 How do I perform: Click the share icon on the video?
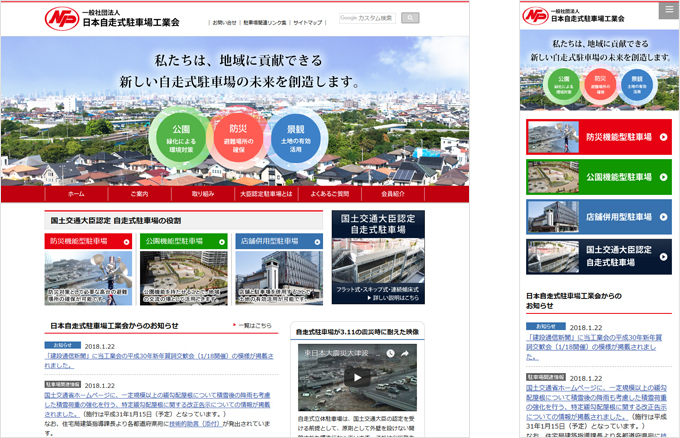pyautogui.click(x=405, y=354)
